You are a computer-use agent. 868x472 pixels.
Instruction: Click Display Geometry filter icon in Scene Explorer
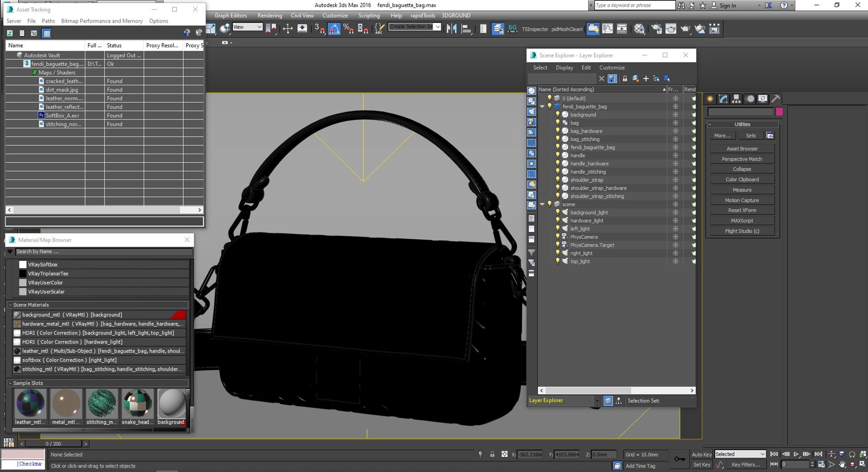click(x=532, y=91)
